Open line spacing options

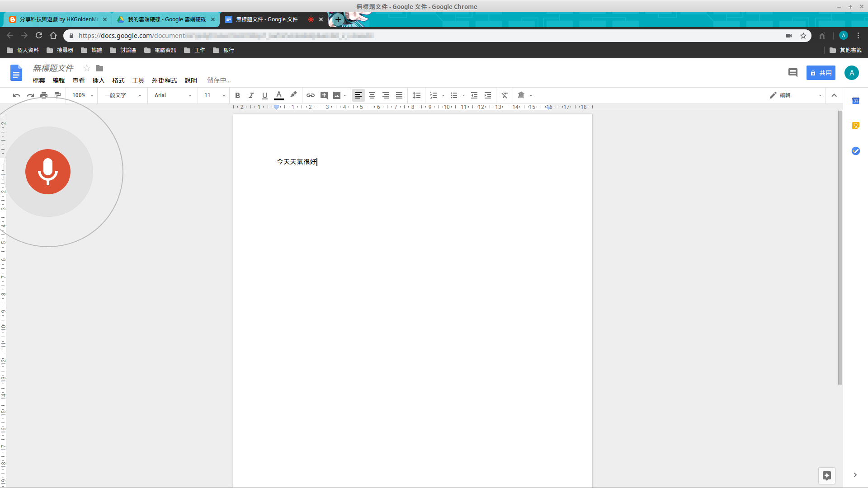pos(417,95)
